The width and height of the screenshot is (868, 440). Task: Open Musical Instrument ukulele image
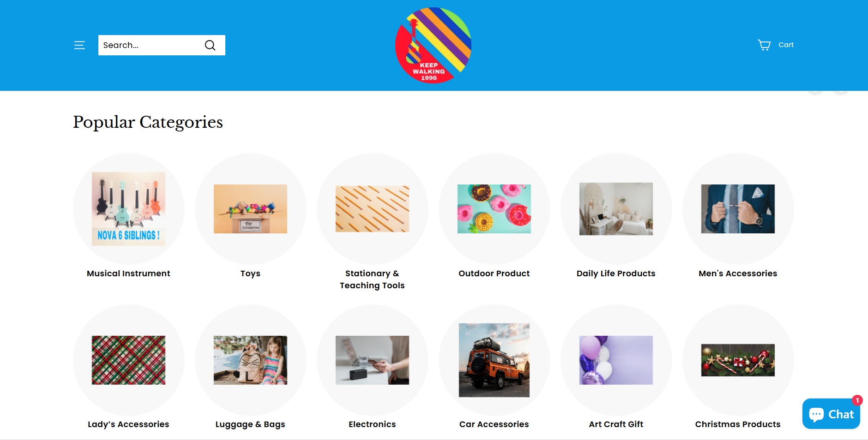coord(128,209)
